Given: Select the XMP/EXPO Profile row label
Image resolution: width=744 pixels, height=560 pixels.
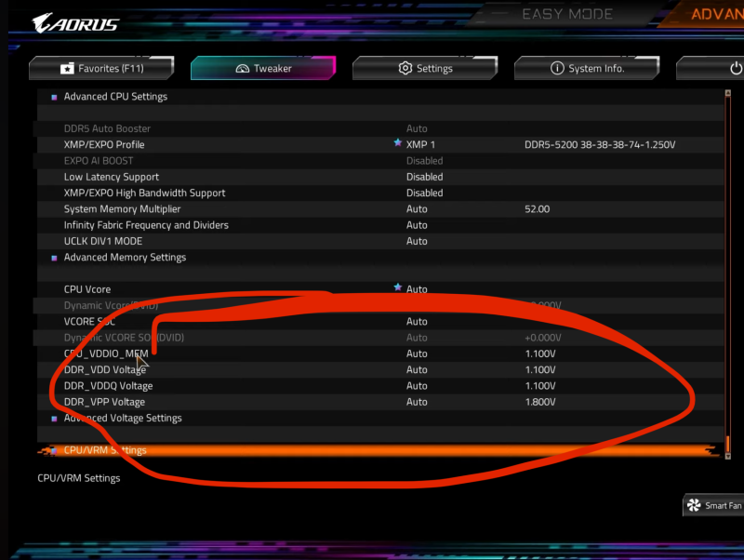Looking at the screenshot, I should click(104, 145).
